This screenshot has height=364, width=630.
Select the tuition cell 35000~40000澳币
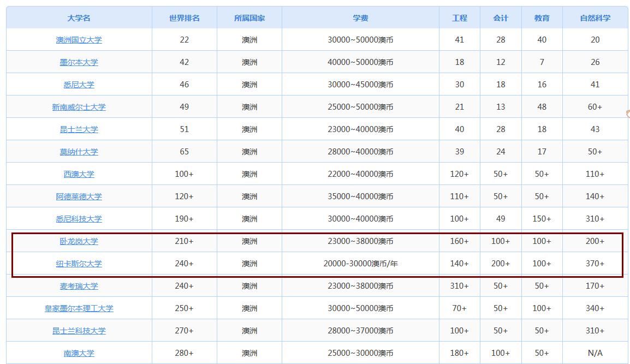point(360,196)
